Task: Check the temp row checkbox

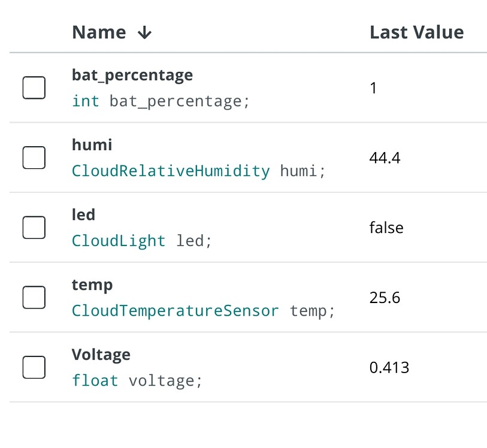Action: point(34,297)
